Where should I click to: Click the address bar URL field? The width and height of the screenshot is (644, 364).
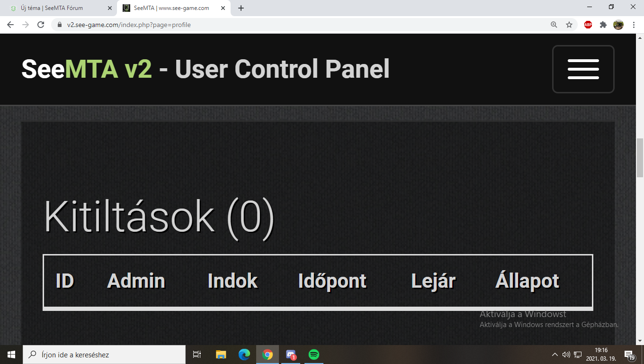coord(303,25)
